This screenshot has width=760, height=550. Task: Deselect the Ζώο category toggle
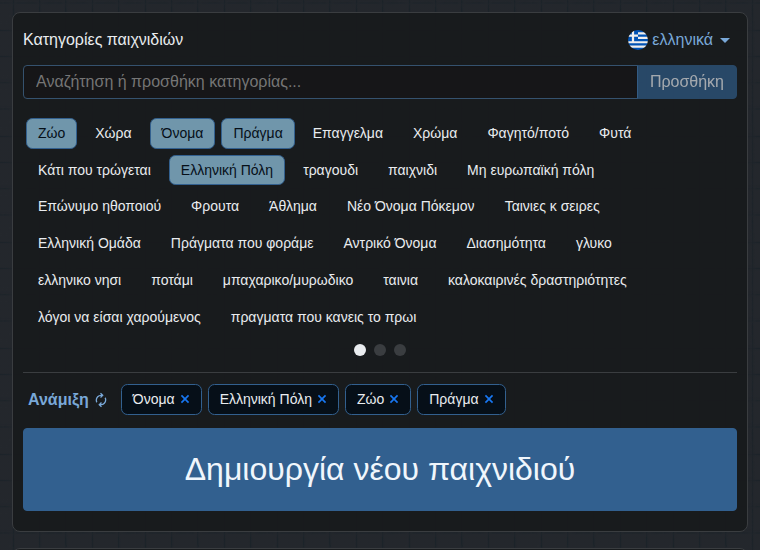pos(51,133)
